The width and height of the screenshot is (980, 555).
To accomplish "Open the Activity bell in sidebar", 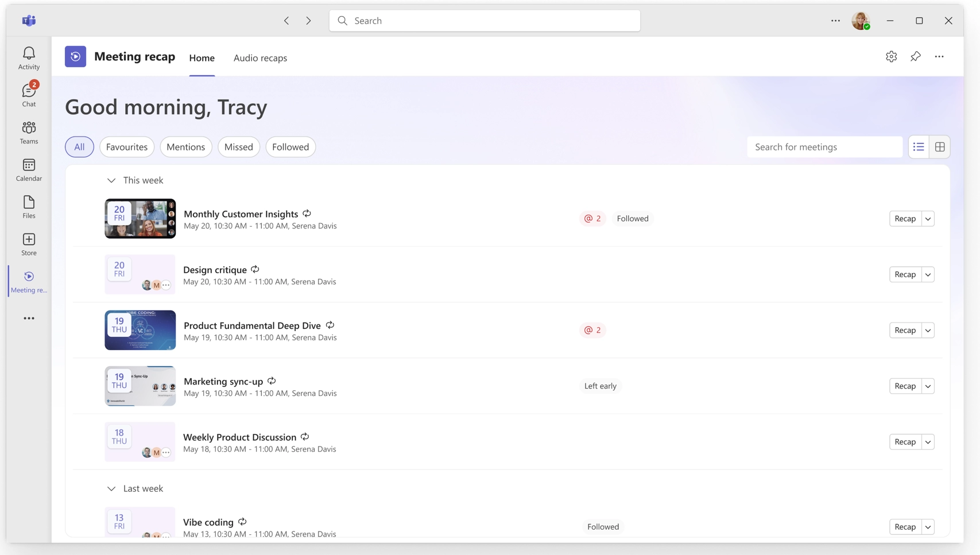I will [29, 58].
